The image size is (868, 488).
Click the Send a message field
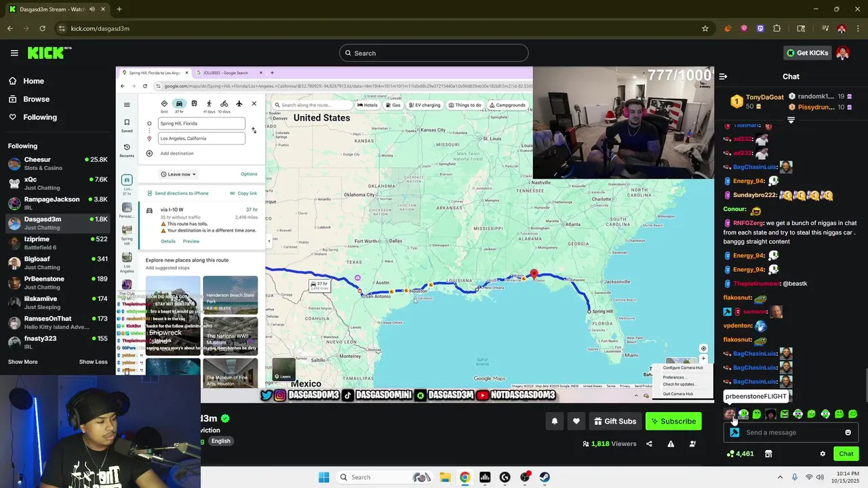pyautogui.click(x=792, y=432)
